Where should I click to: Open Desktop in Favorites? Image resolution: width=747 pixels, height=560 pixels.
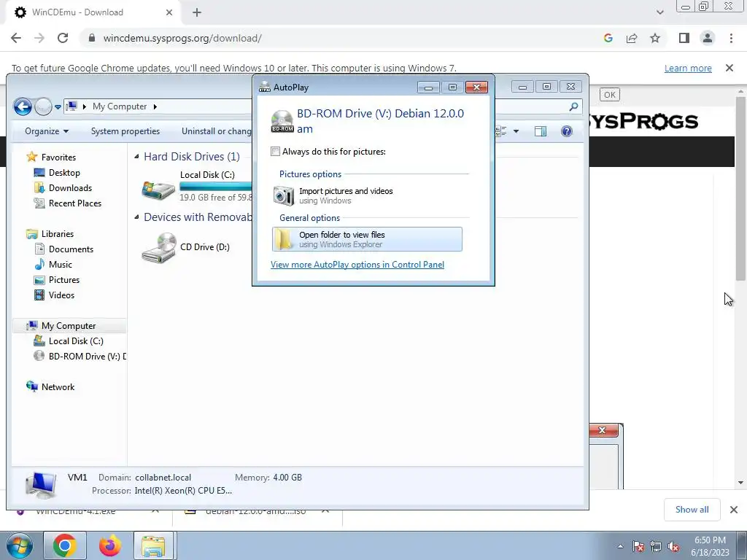click(x=64, y=173)
